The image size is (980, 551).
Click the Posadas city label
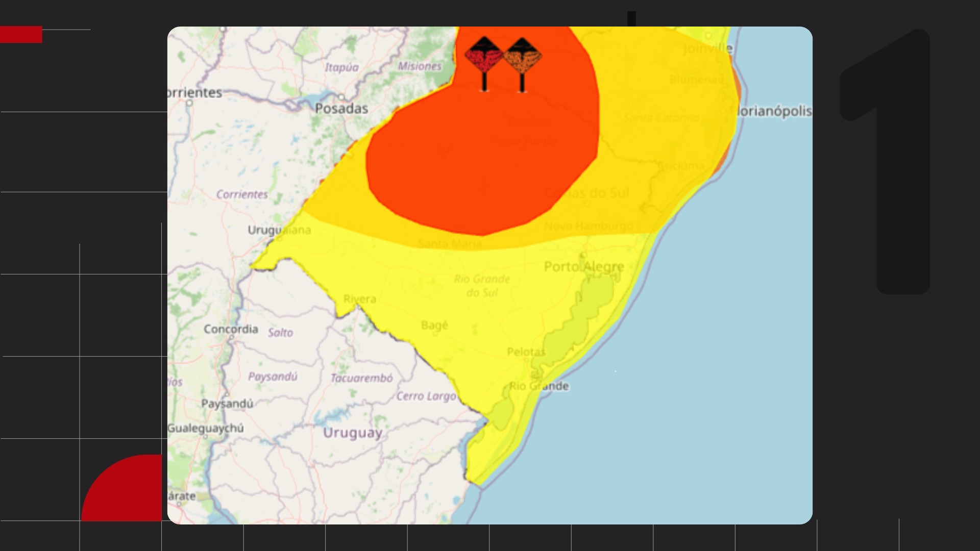coord(341,109)
